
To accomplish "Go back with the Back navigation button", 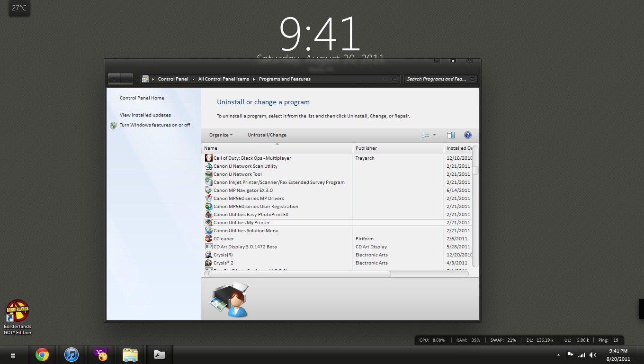I will point(115,79).
